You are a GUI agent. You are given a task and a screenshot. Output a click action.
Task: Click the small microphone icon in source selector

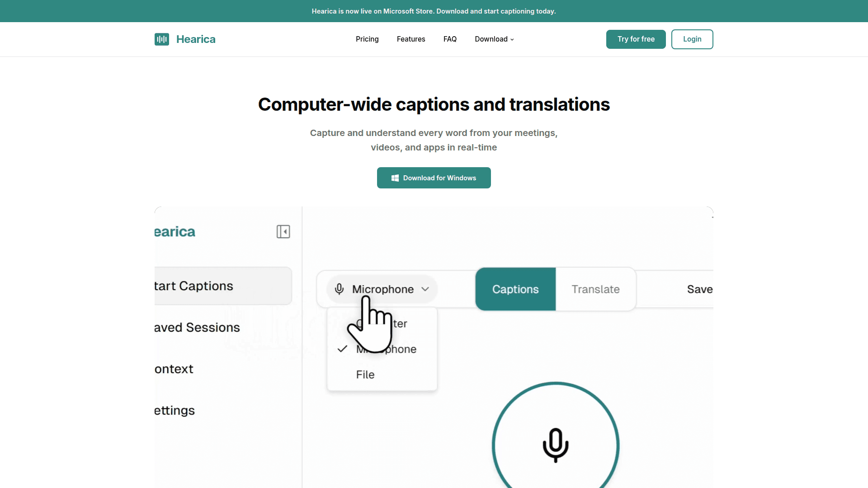339,289
